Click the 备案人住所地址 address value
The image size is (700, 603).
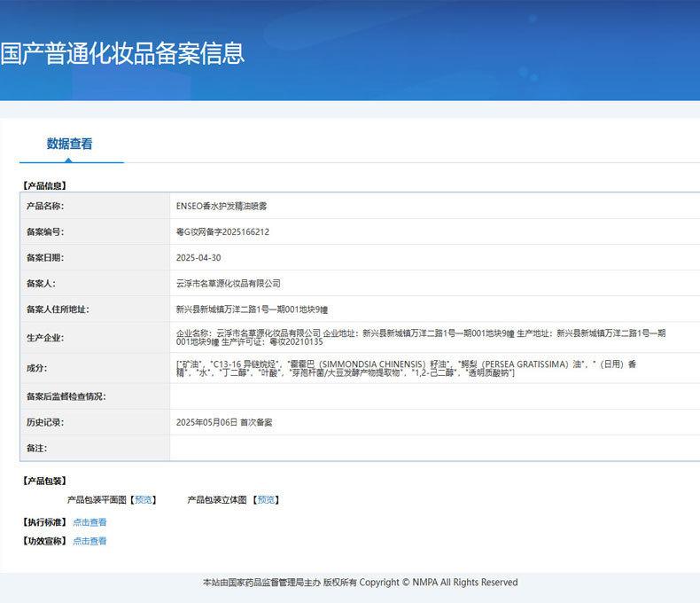point(252,309)
